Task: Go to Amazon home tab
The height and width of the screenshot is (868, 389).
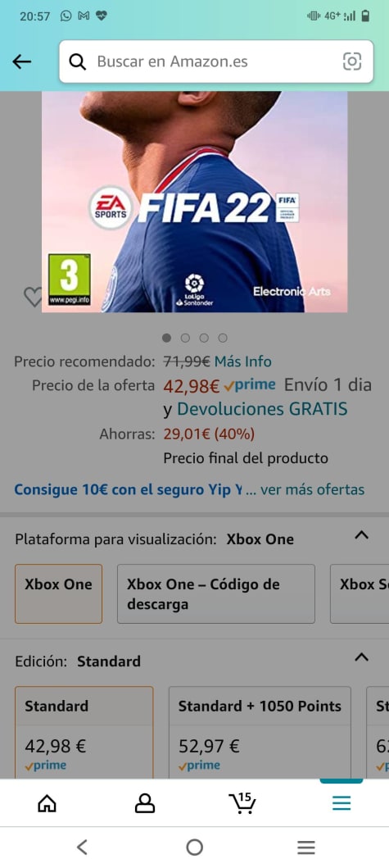Action: (47, 802)
